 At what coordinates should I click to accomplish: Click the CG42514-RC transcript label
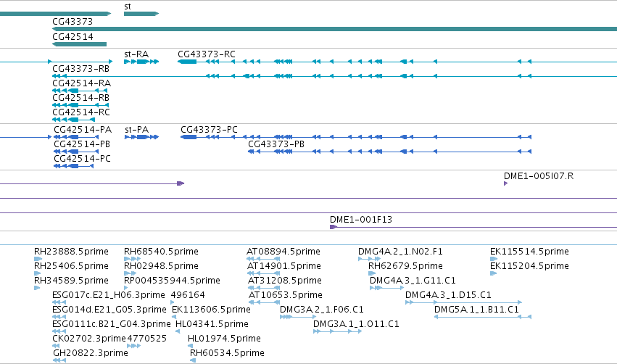click(x=81, y=112)
